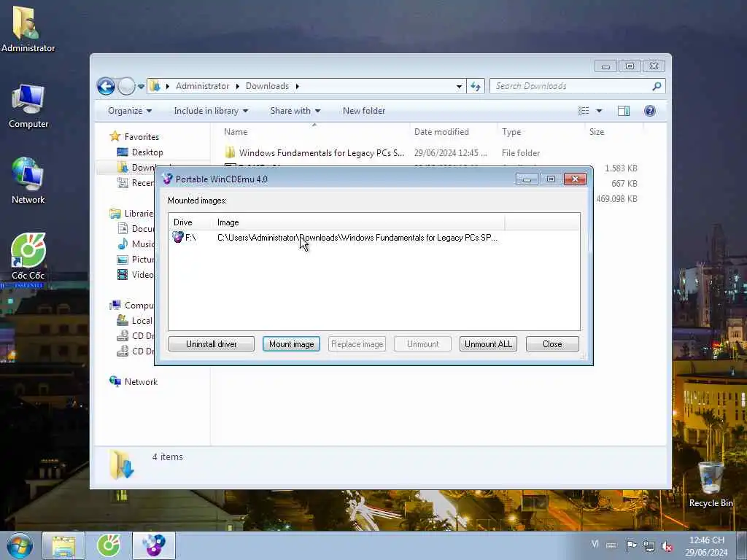Click Unmount ALL in WinCDEmu

pyautogui.click(x=488, y=344)
